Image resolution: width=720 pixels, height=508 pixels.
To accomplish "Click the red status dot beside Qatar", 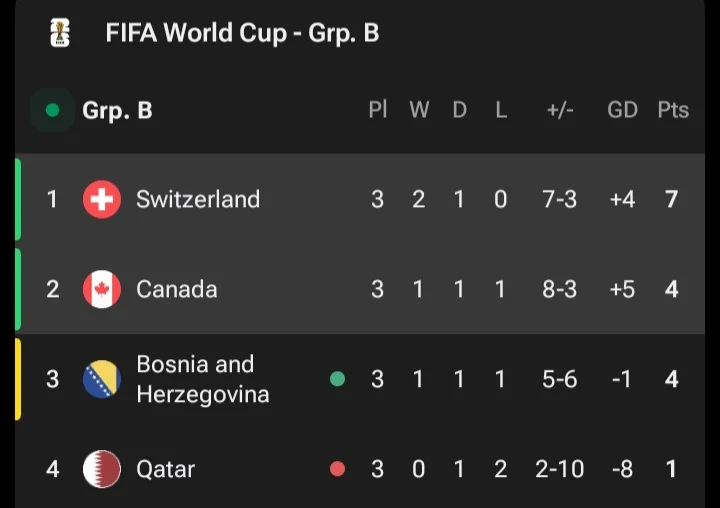I will 338,469.
